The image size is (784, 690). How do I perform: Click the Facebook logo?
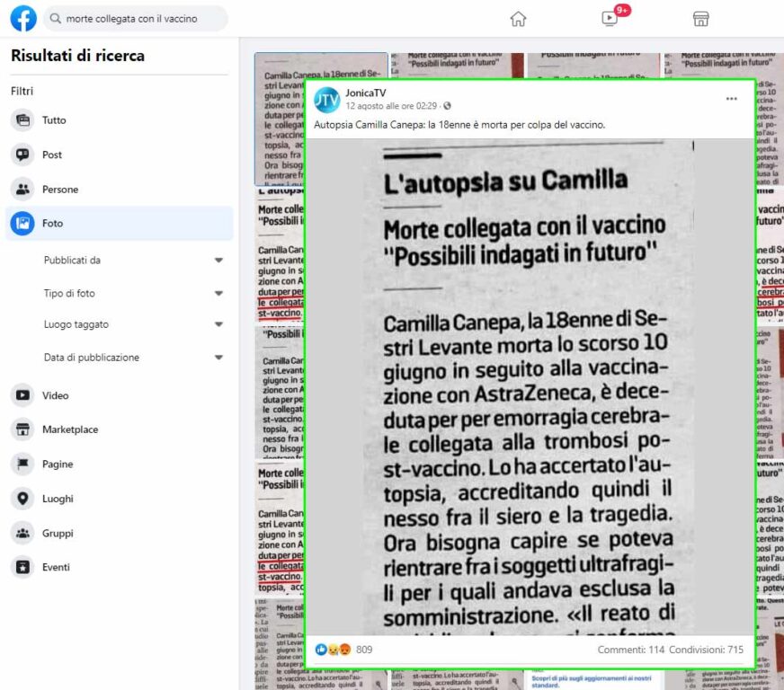click(23, 19)
